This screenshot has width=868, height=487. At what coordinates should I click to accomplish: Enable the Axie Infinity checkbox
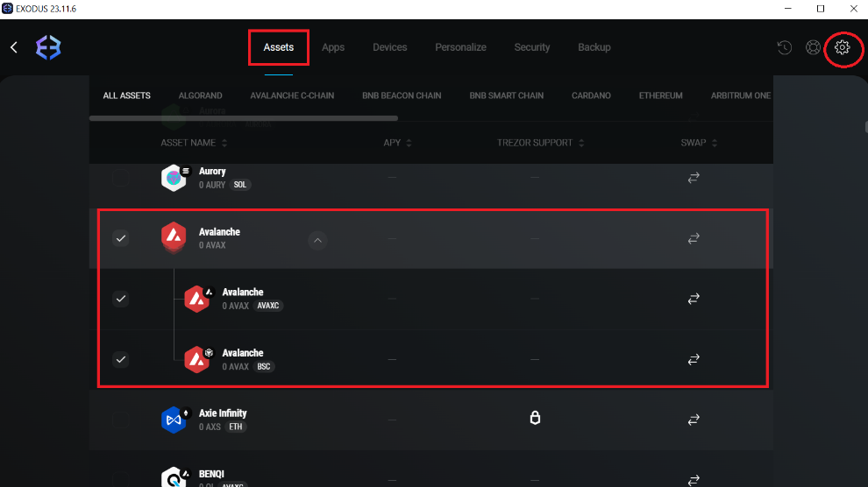click(121, 420)
